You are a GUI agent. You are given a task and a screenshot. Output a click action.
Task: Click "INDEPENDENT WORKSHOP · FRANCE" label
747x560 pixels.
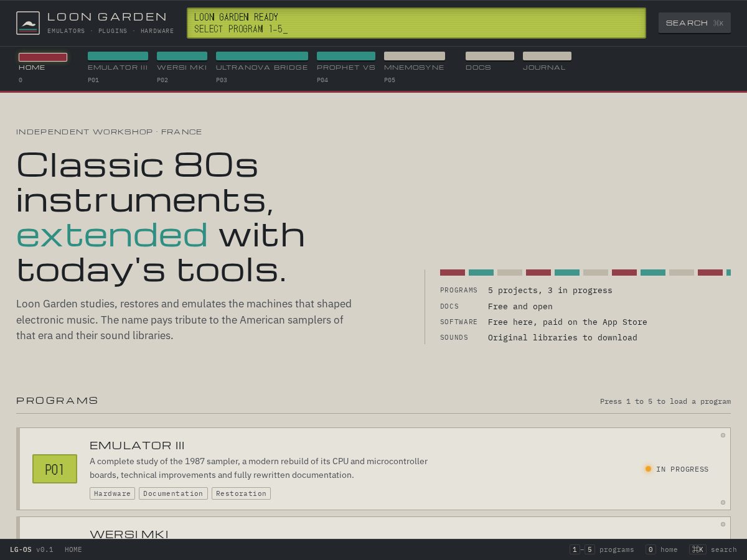[x=109, y=132]
